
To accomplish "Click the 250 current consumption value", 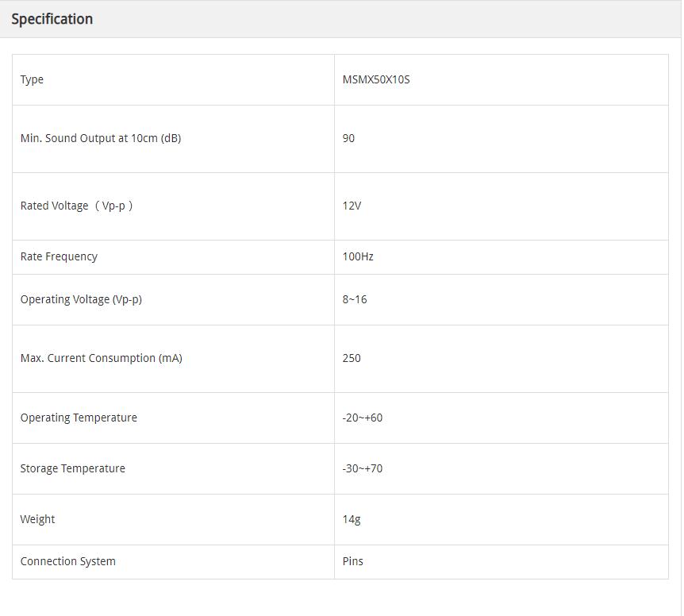I will pos(352,358).
